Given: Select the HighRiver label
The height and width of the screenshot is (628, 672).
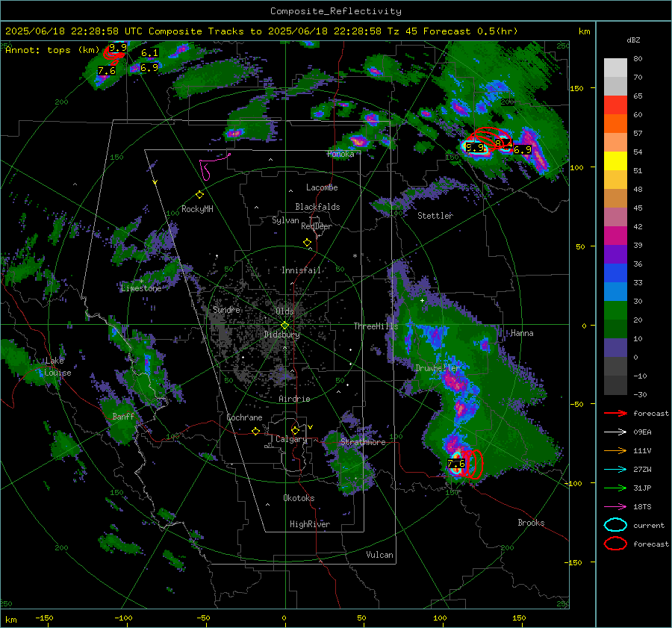Looking at the screenshot, I should [x=310, y=524].
